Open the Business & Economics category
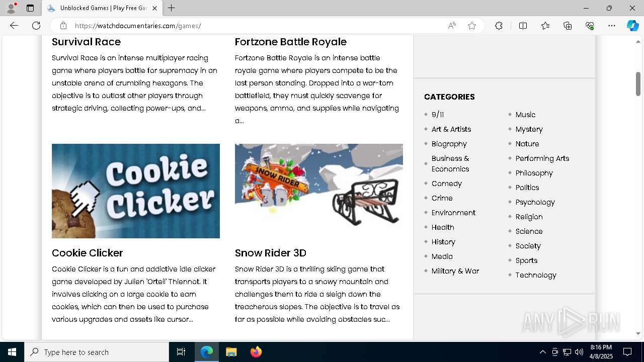Screen dimensions: 644x362 click(x=450, y=163)
